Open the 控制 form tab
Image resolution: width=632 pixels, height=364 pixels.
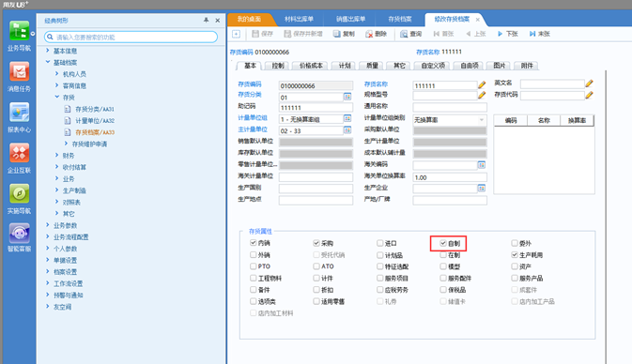tap(278, 66)
